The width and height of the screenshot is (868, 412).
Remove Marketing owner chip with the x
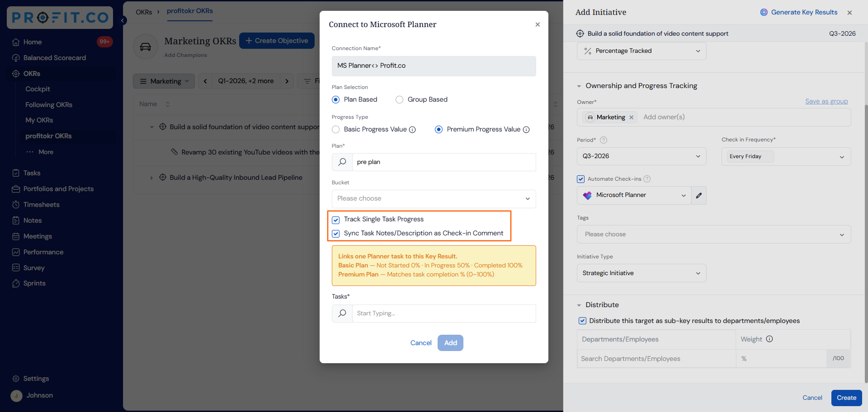point(632,117)
